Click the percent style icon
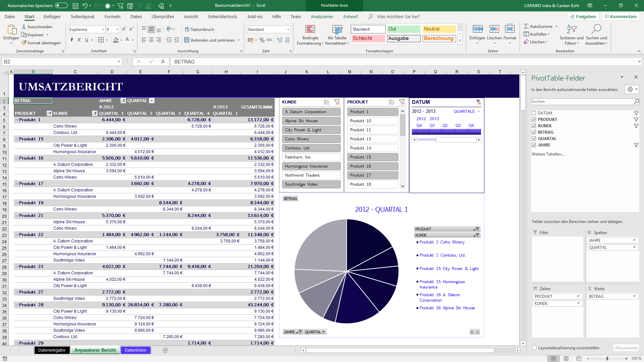This screenshot has width=644, height=362. 262,40
